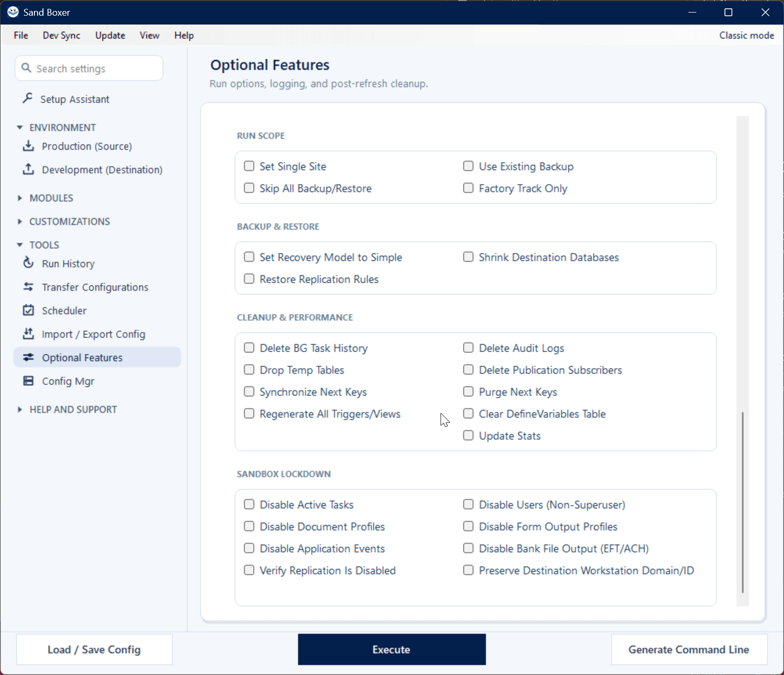This screenshot has width=784, height=675.
Task: Open Load / Save Config
Action: click(94, 649)
